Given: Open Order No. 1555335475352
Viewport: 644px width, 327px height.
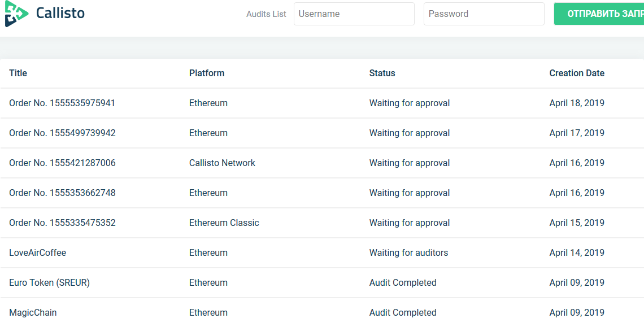Looking at the screenshot, I should 63,223.
